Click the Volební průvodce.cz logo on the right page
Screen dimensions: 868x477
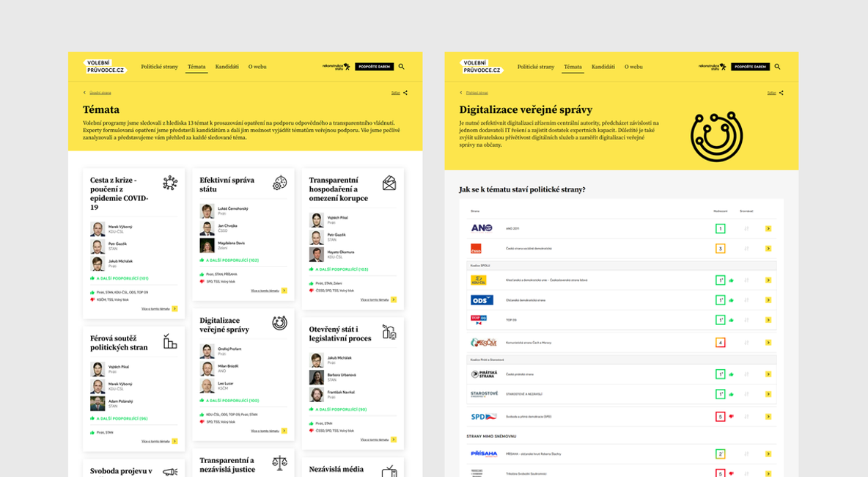coord(482,67)
